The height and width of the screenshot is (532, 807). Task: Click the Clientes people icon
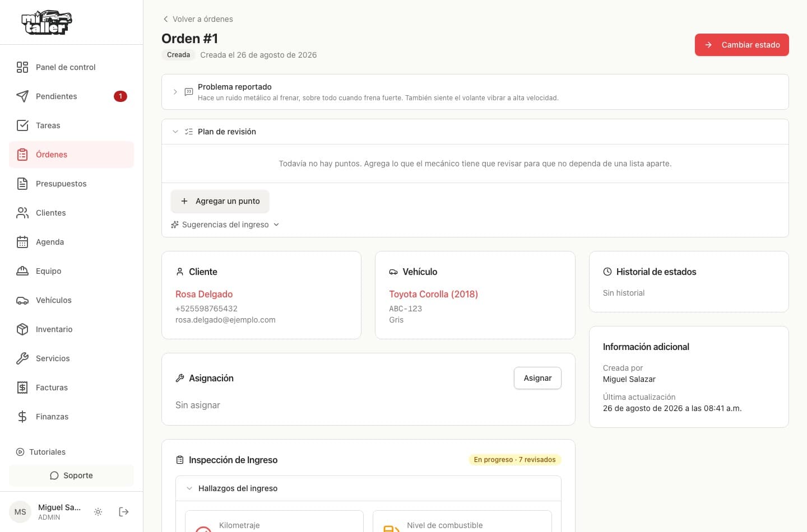22,213
